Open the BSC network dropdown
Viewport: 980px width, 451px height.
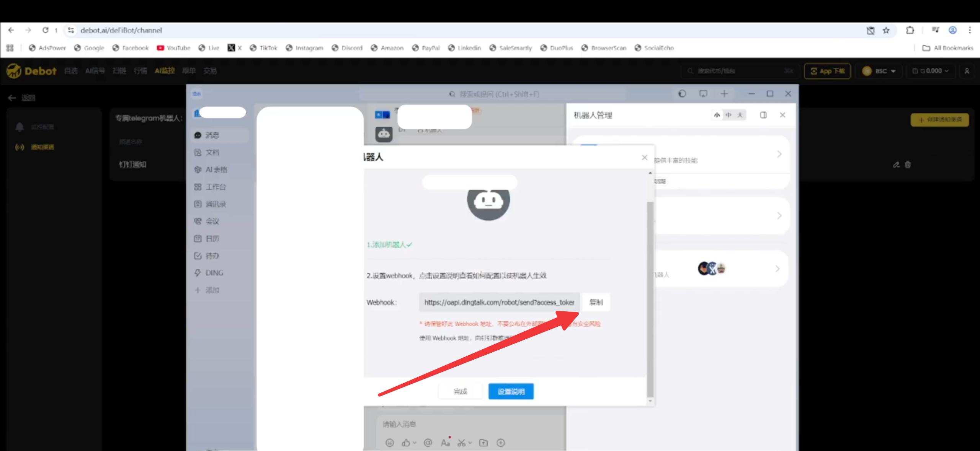click(x=879, y=71)
